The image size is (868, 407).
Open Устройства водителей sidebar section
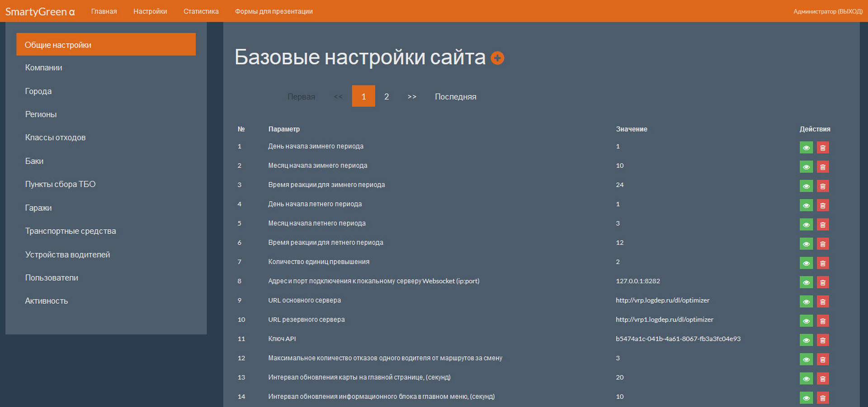(x=67, y=255)
